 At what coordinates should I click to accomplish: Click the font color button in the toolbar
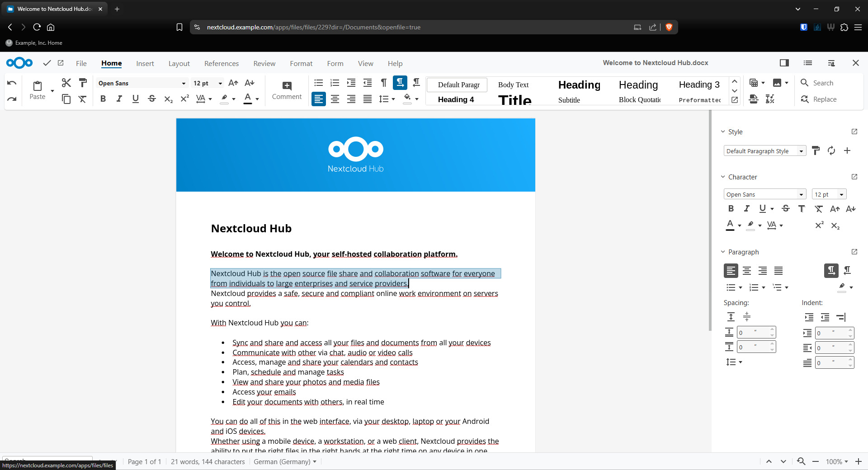[248, 99]
